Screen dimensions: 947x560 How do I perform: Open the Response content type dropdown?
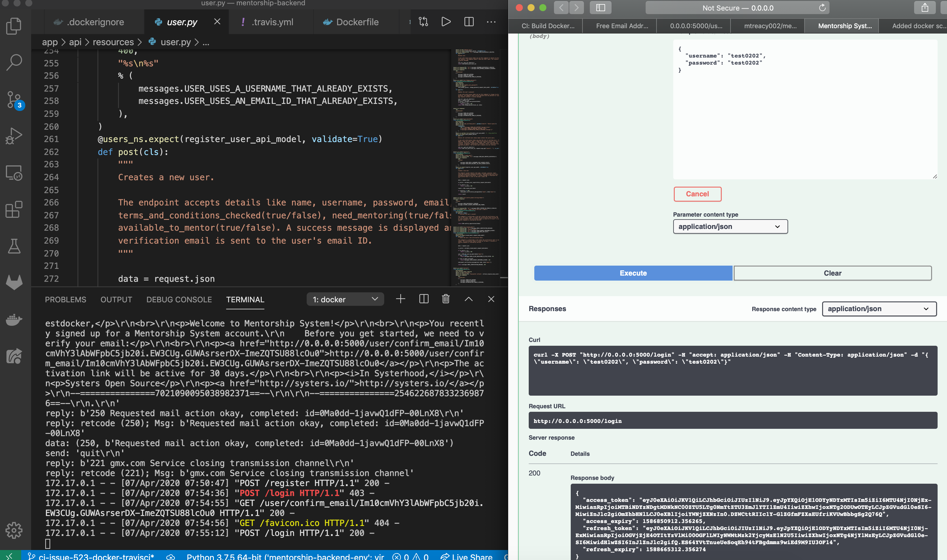pos(879,309)
